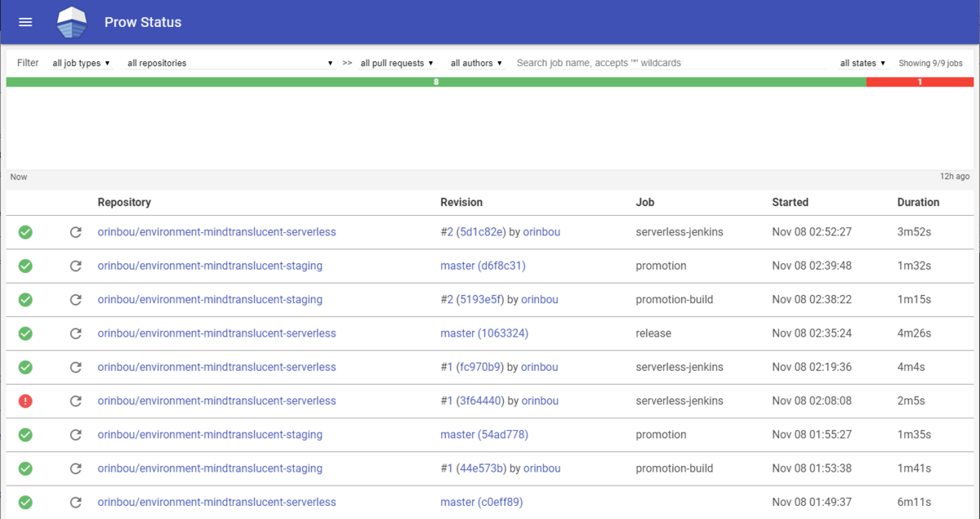Open the hamburger navigation menu

[x=25, y=22]
